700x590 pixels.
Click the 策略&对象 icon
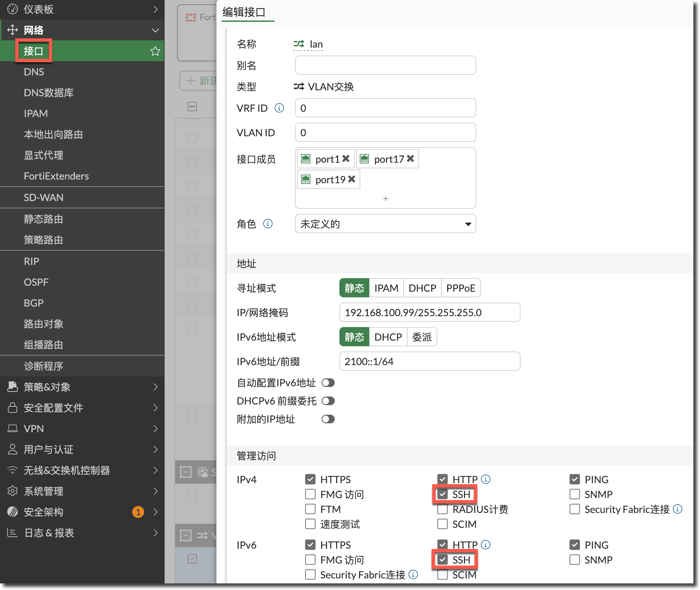(12, 387)
